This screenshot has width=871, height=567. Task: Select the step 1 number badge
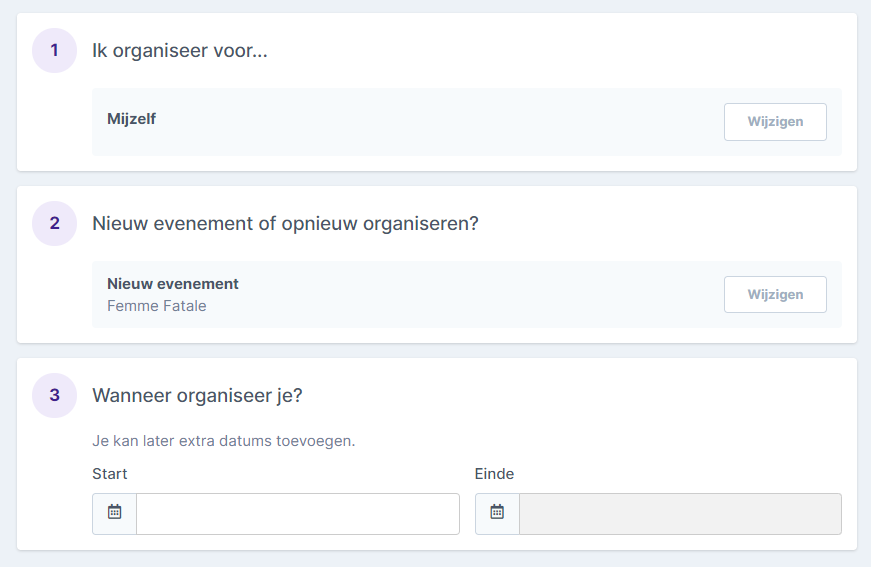coord(54,51)
